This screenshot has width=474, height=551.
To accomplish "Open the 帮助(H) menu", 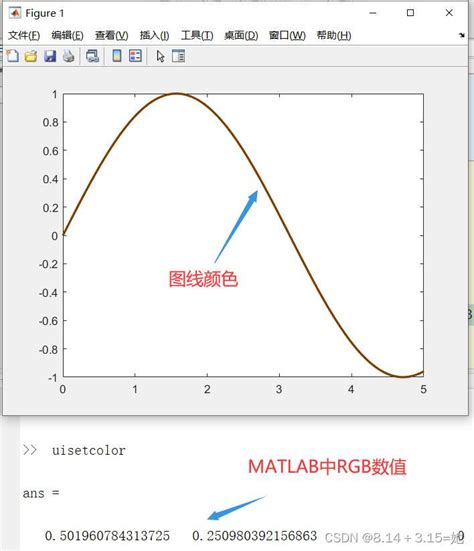I will tap(334, 35).
